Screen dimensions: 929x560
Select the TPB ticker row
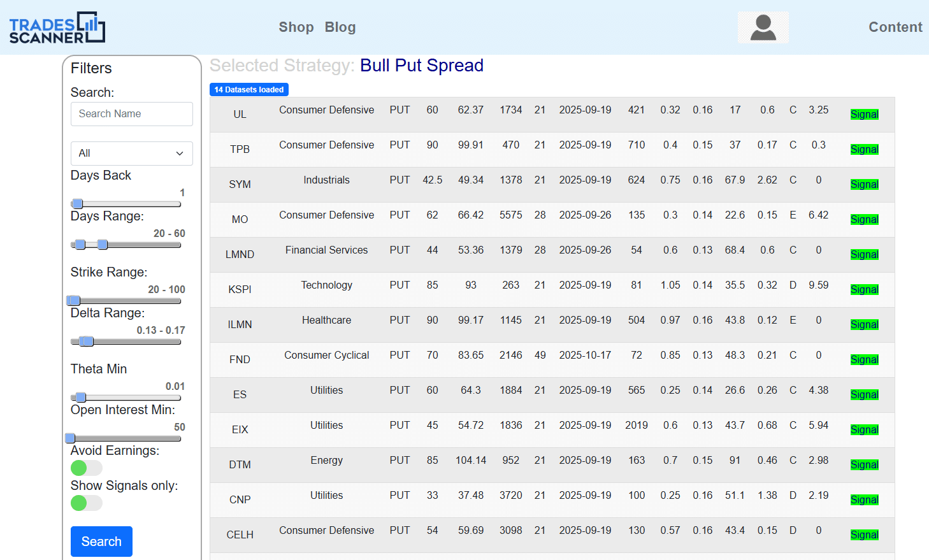tap(240, 150)
